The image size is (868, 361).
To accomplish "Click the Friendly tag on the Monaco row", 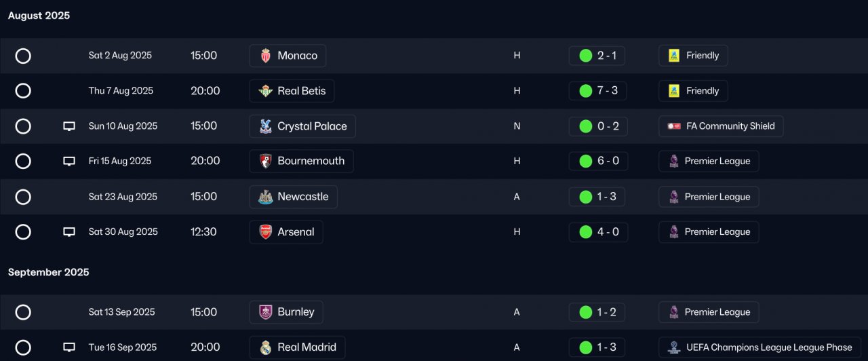I will 693,56.
